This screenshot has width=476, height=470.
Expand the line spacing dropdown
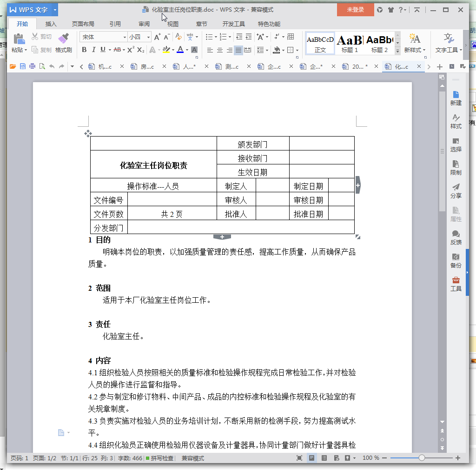tap(267, 50)
